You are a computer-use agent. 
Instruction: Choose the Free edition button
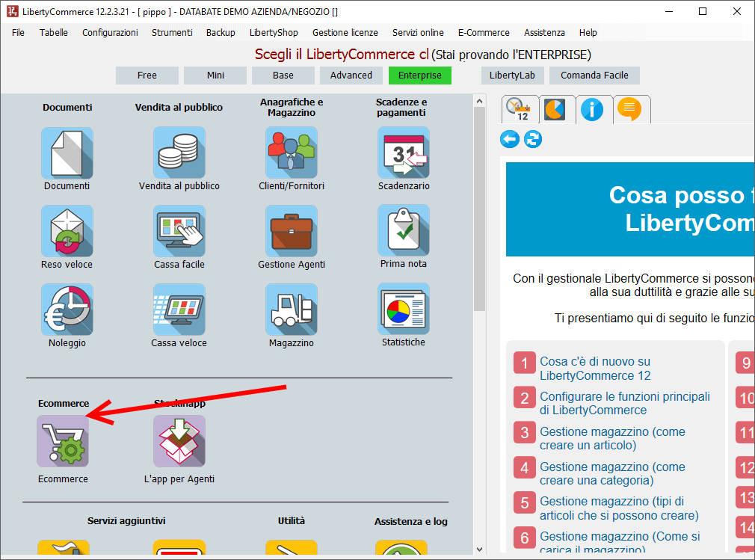[147, 76]
